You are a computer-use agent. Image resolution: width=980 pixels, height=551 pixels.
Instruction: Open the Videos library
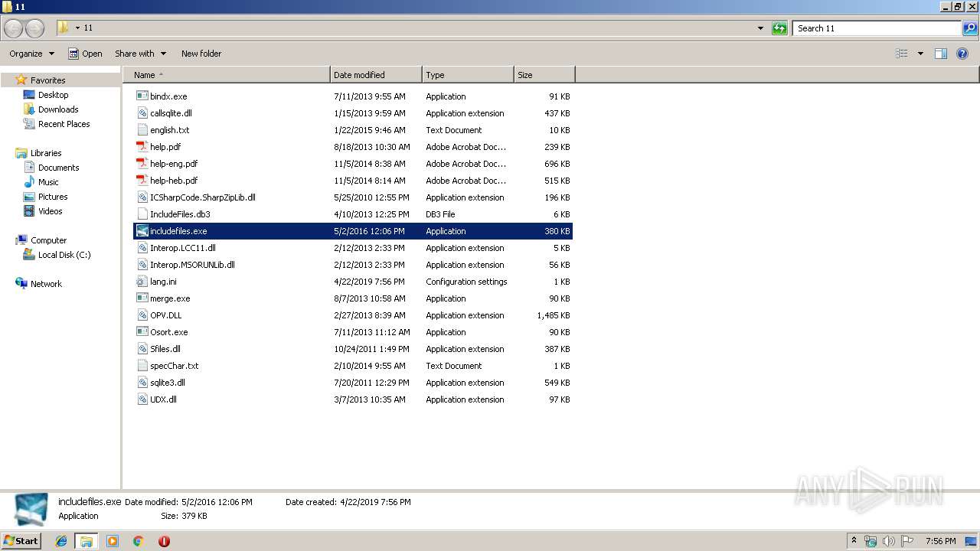(50, 211)
